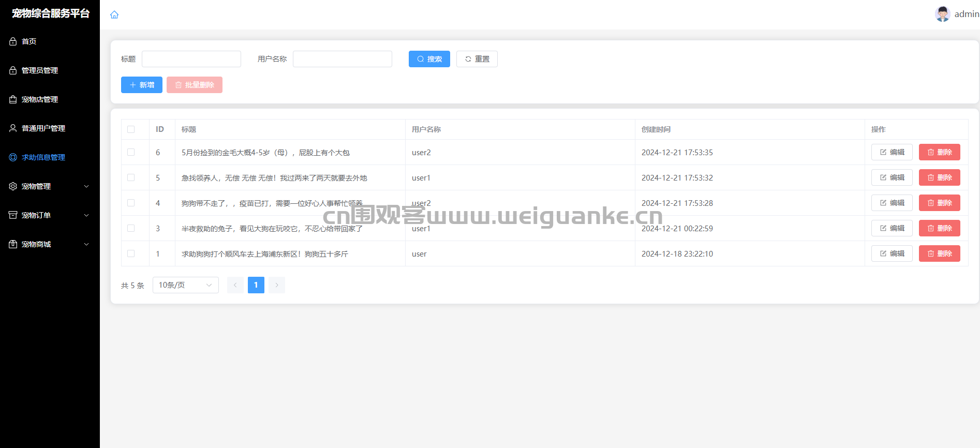Image resolution: width=980 pixels, height=448 pixels.
Task: Check the checkbox for row ID 3
Action: pos(131,228)
